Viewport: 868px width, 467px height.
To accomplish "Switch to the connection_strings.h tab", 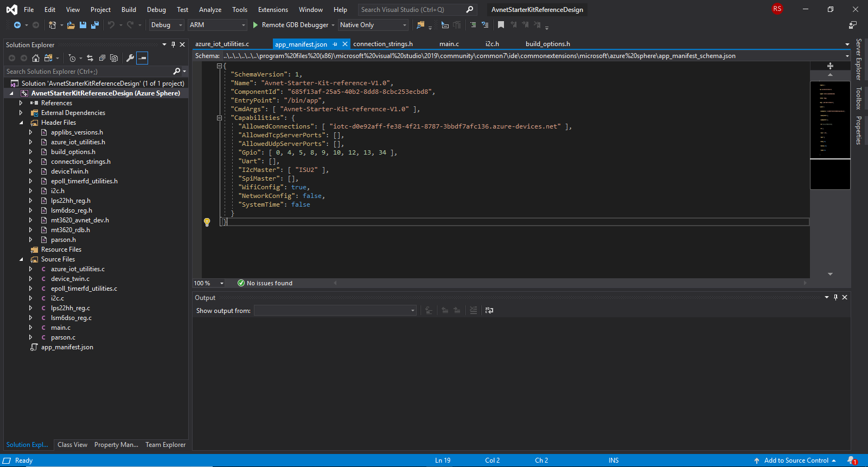I will click(383, 44).
